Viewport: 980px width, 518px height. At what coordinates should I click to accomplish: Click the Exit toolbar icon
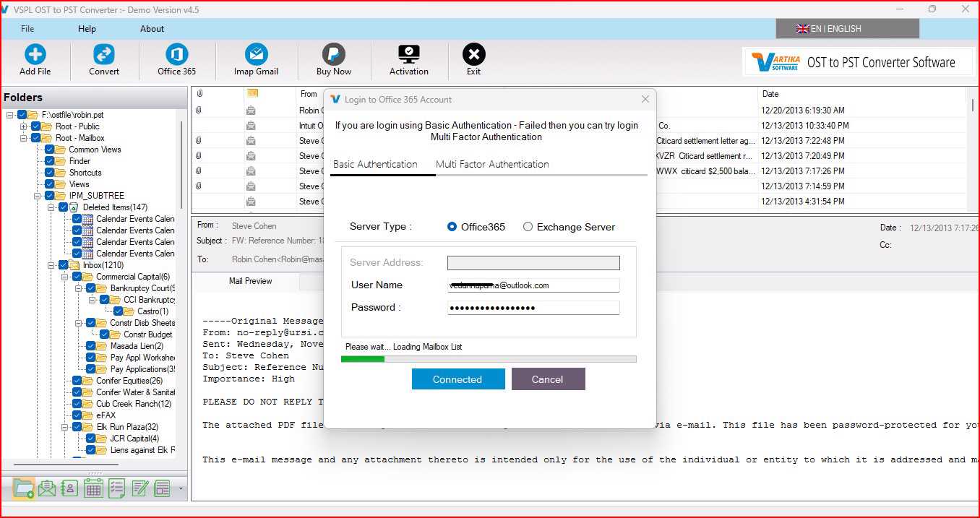coord(474,54)
